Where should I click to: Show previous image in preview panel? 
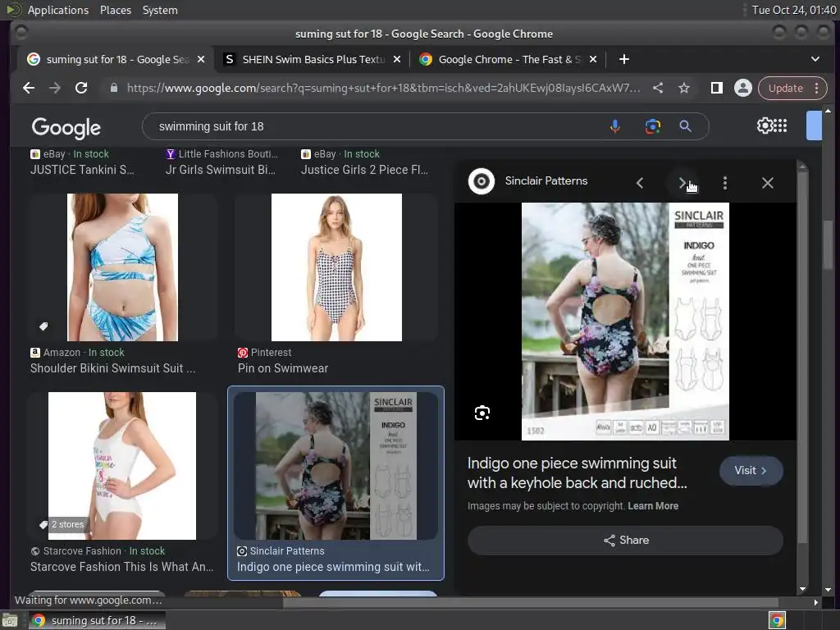640,183
